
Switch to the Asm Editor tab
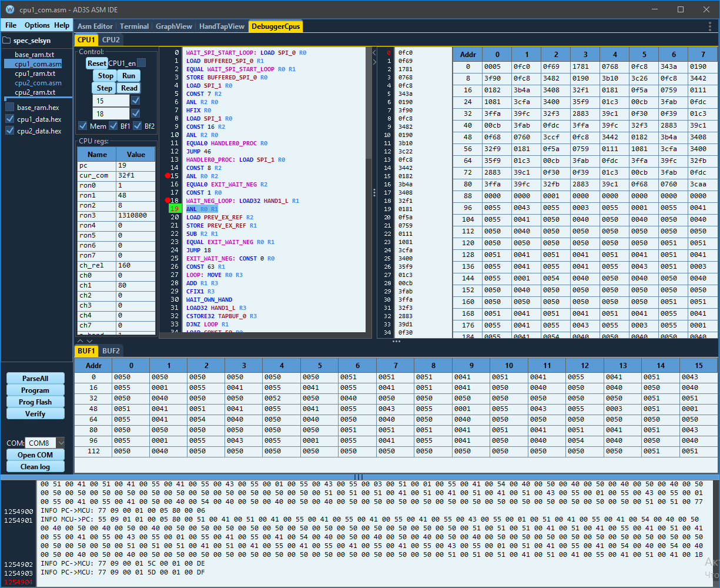click(x=95, y=26)
